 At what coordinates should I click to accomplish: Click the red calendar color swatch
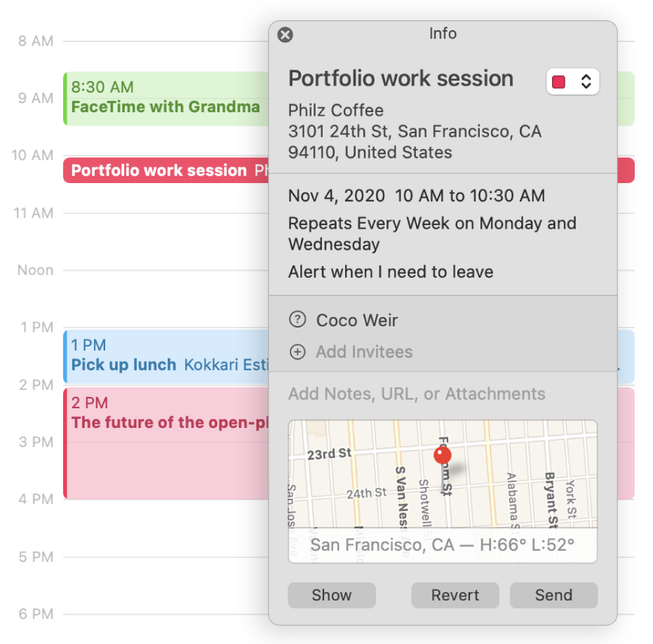click(560, 82)
